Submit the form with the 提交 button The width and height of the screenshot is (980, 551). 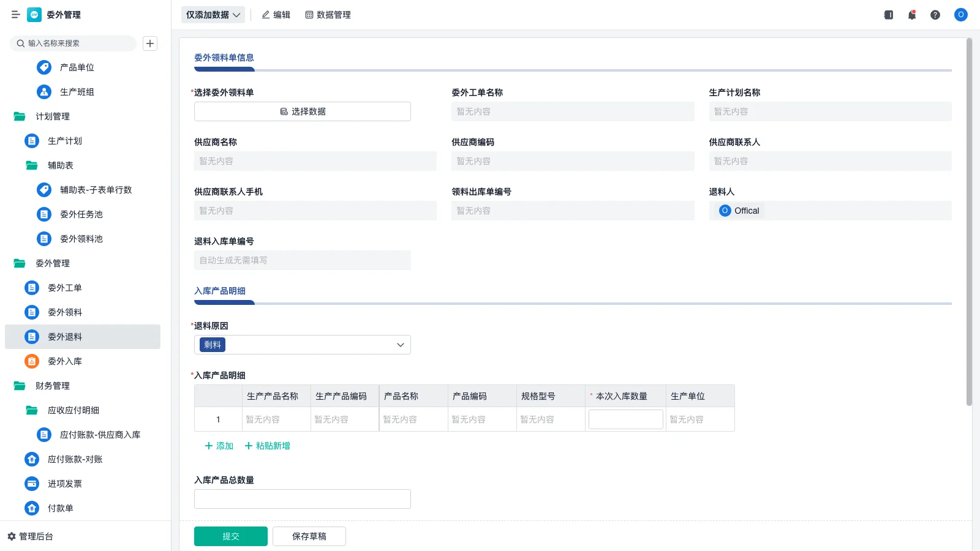point(230,536)
